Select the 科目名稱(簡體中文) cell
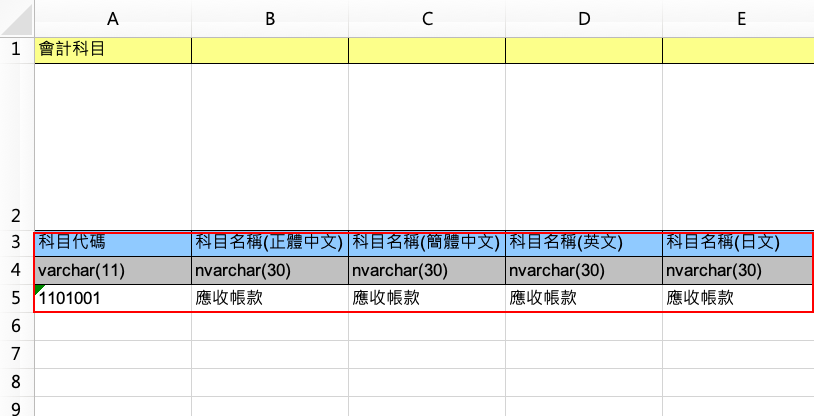This screenshot has width=814, height=416. point(427,242)
